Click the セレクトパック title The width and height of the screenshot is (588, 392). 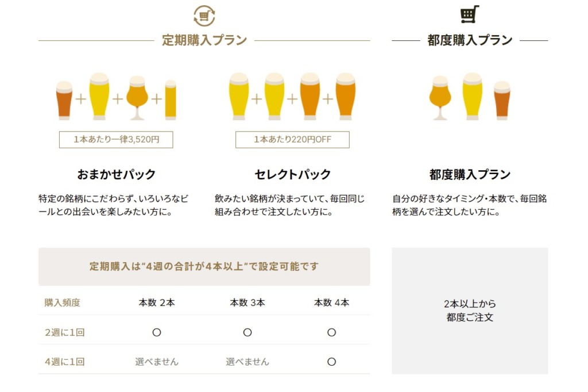coord(292,174)
